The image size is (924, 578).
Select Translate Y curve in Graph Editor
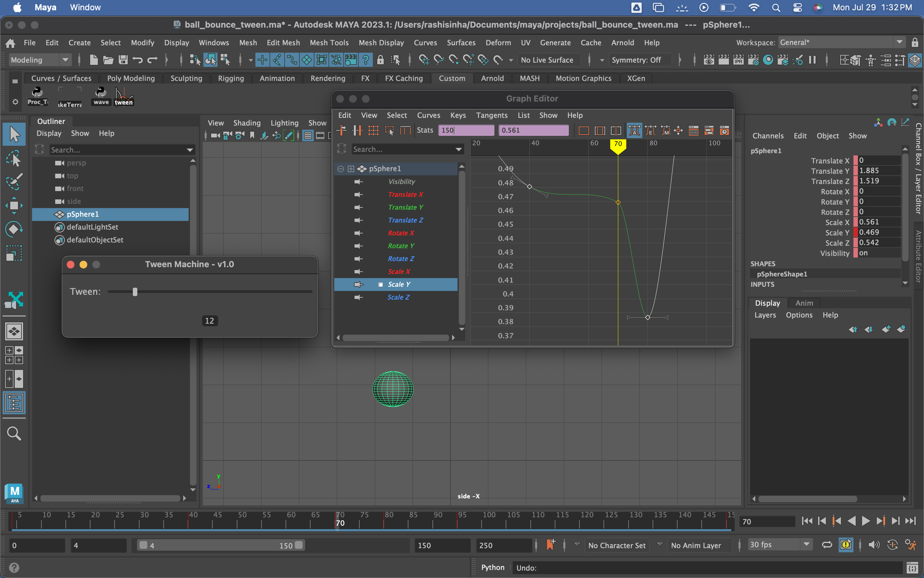click(406, 207)
